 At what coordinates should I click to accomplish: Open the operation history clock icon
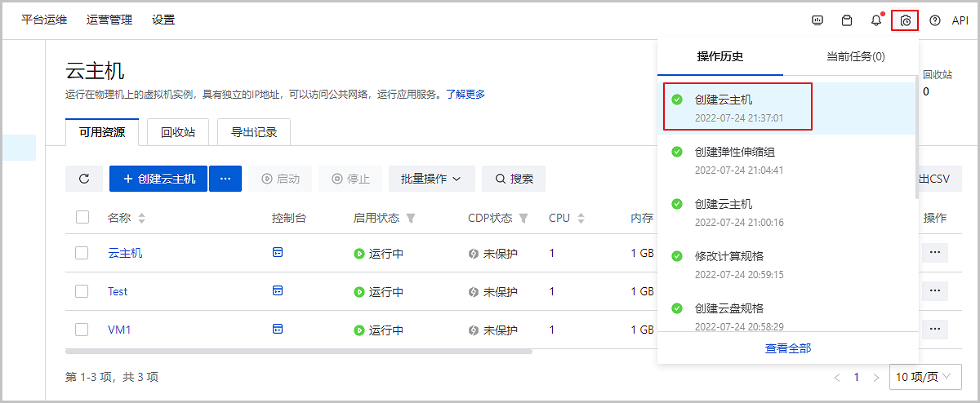click(905, 20)
